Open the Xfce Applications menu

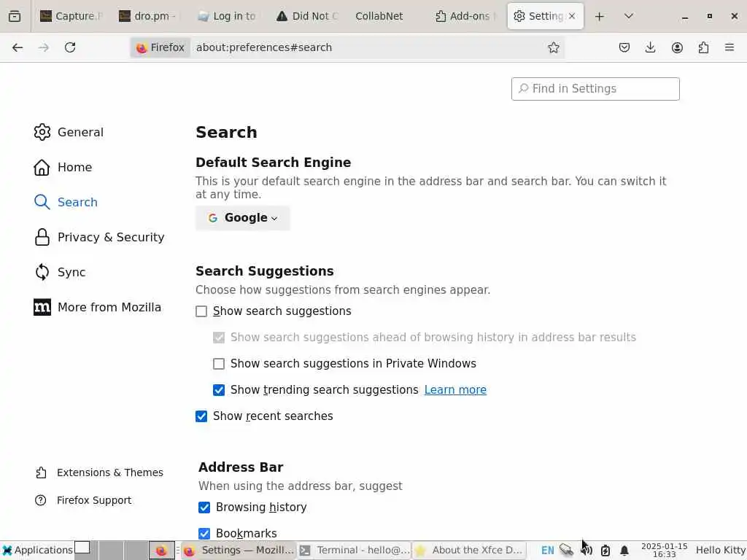click(37, 551)
